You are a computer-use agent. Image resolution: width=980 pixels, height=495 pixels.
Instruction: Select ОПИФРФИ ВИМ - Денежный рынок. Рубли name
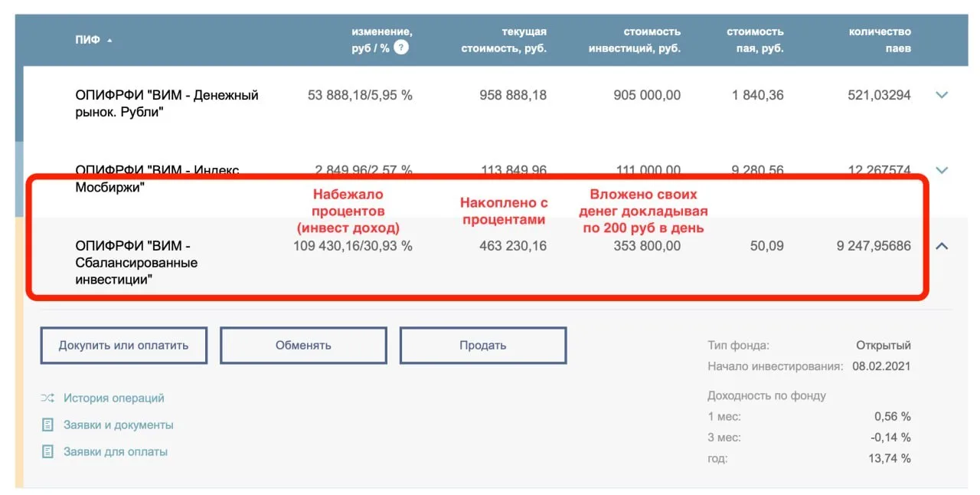point(167,103)
